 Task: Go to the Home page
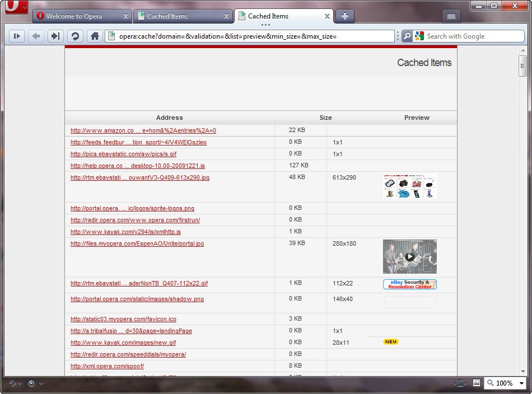[x=95, y=36]
